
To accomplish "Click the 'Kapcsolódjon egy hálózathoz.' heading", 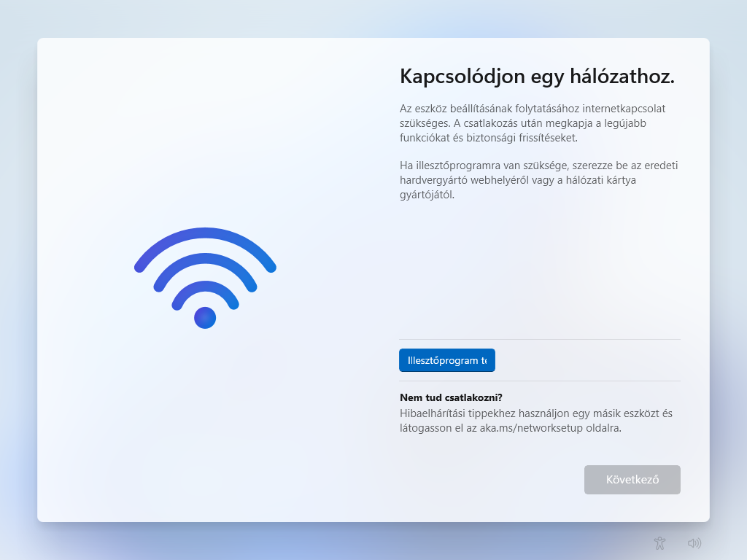I will [x=537, y=76].
